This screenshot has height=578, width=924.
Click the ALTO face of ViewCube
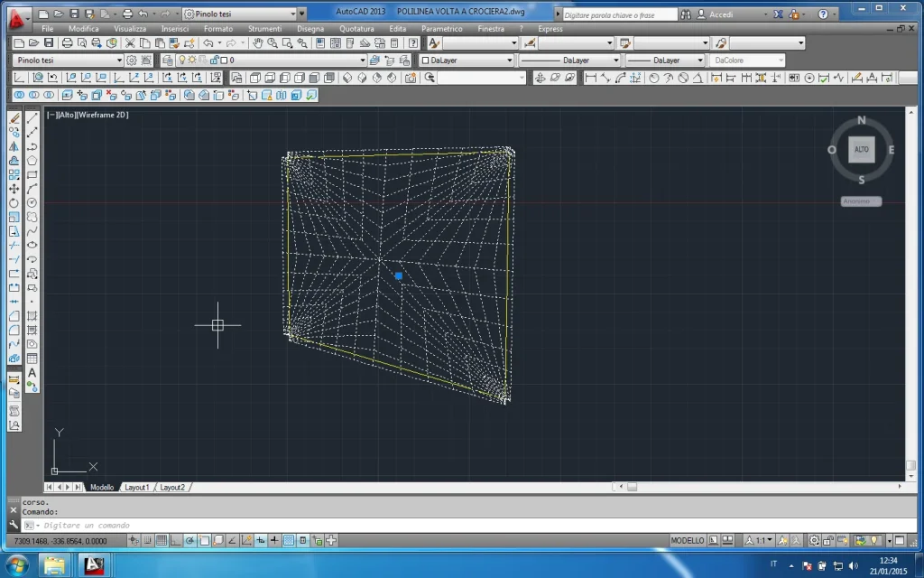coord(861,149)
